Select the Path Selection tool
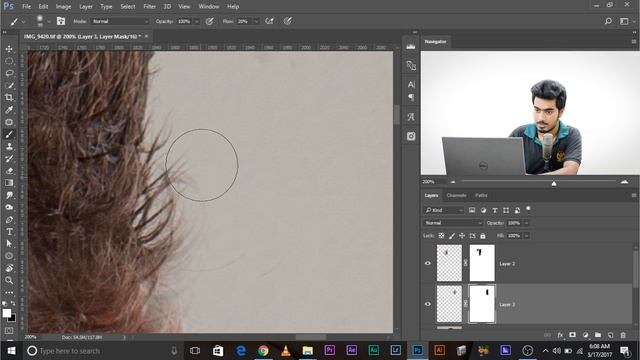This screenshot has height=360, width=640. pyautogui.click(x=9, y=244)
